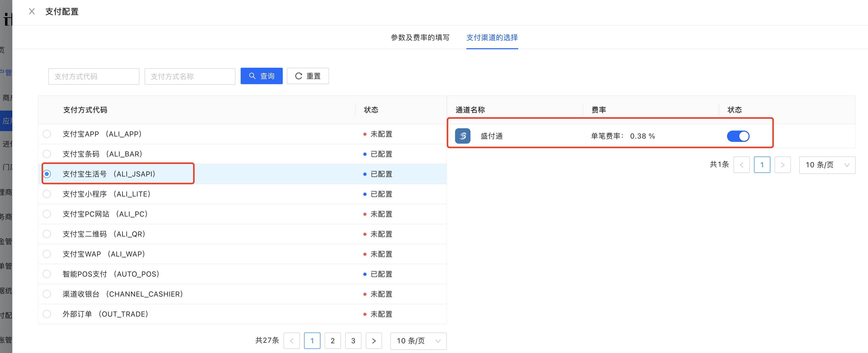Click previous page arrow in channel list
The height and width of the screenshot is (353, 868).
click(x=741, y=165)
